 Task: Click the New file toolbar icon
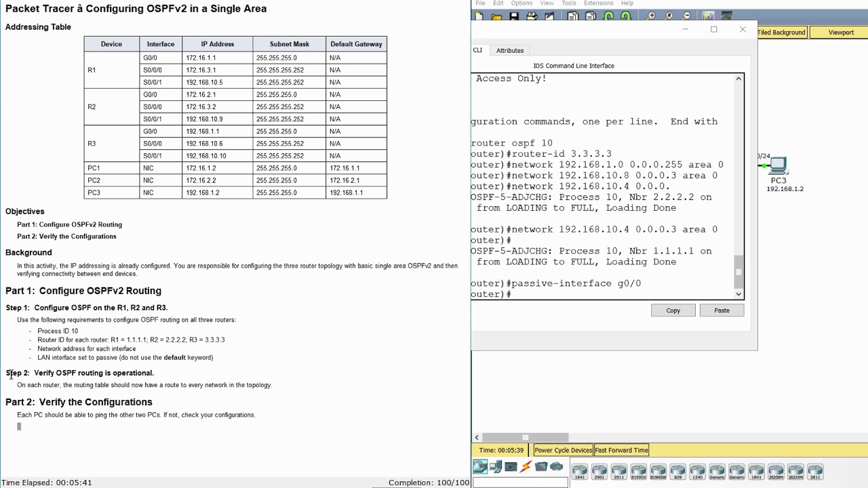pos(479,16)
